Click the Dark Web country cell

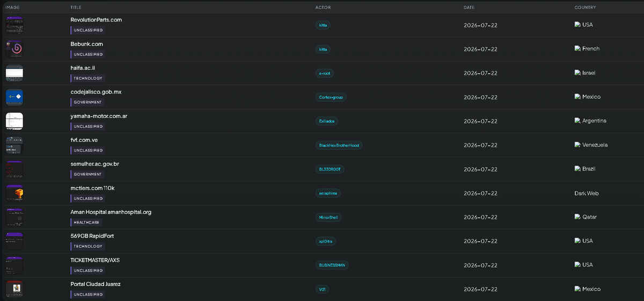click(587, 193)
